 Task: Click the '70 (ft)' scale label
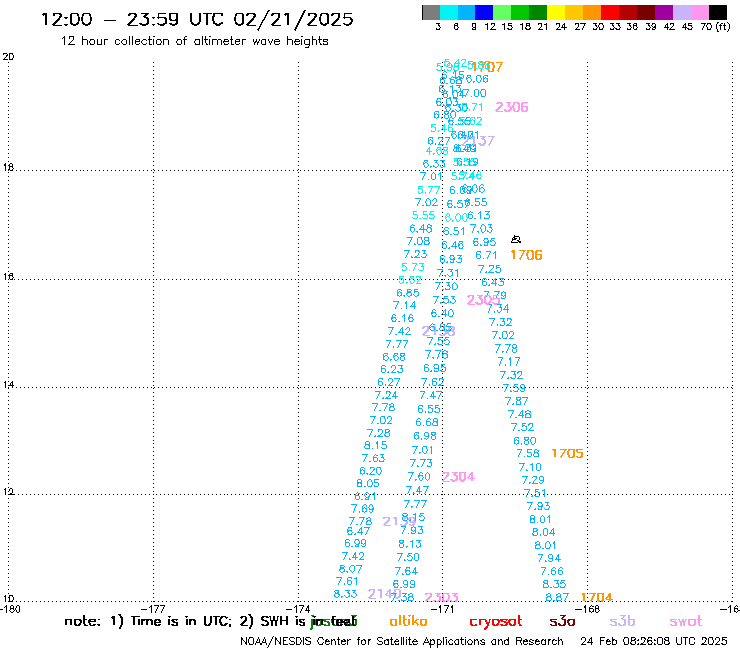pos(715,27)
